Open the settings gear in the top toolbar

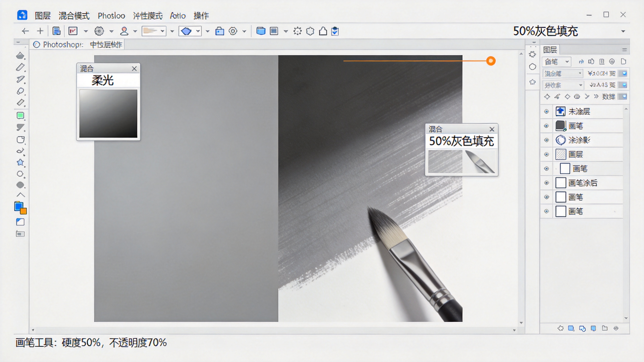click(x=233, y=31)
